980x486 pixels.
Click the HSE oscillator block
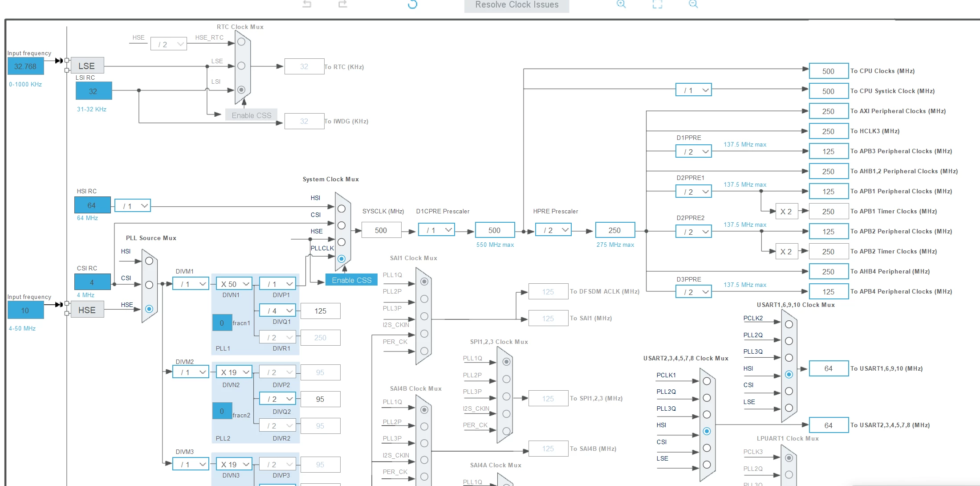pyautogui.click(x=87, y=310)
